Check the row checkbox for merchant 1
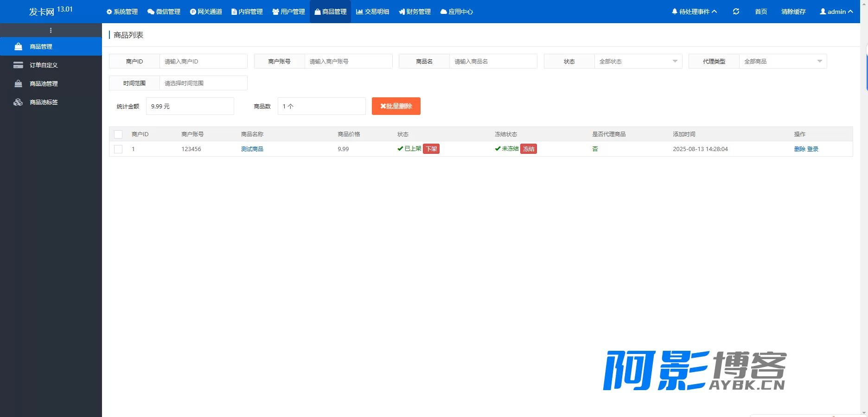Viewport: 868px width, 417px height. 118,149
